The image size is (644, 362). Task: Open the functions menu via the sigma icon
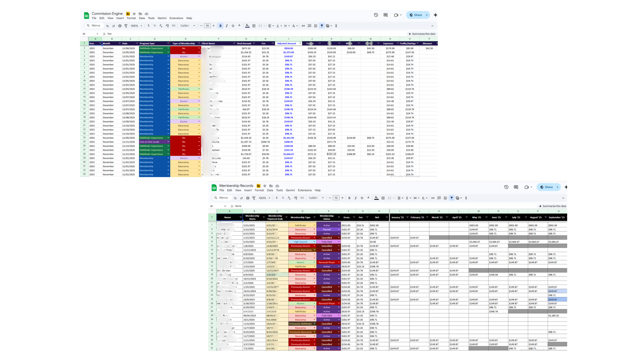[336, 25]
